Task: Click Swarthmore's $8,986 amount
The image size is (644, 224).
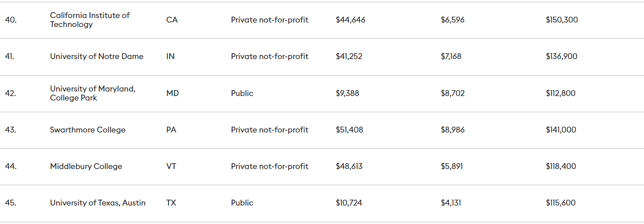Action: [452, 130]
